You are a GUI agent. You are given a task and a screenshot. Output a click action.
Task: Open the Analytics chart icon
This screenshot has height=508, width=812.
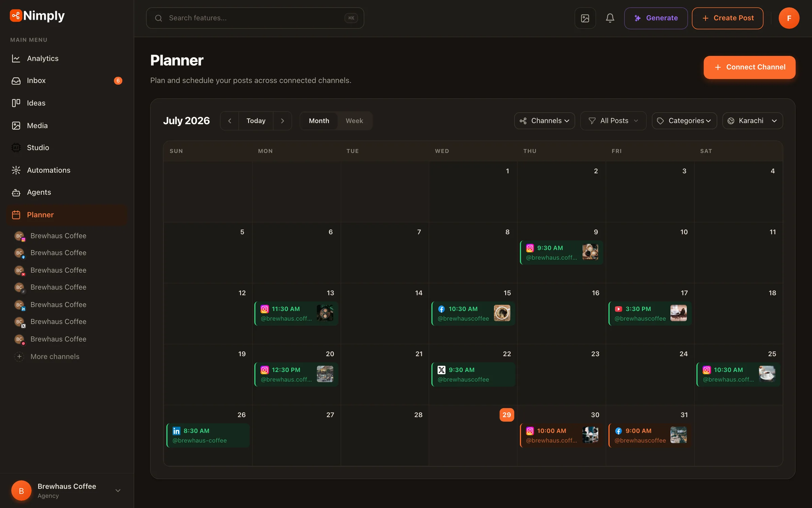[16, 59]
